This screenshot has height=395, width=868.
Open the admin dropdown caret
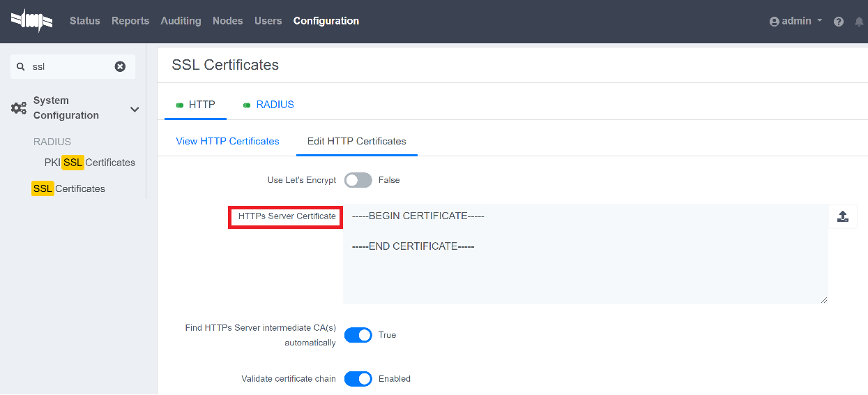point(819,21)
